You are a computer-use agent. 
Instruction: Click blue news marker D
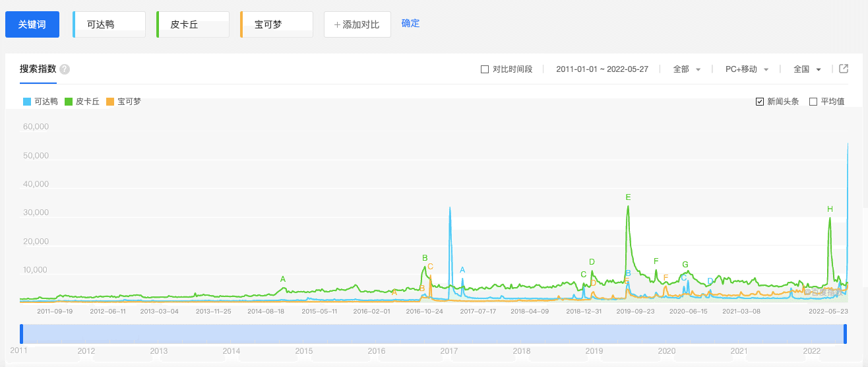coord(710,281)
